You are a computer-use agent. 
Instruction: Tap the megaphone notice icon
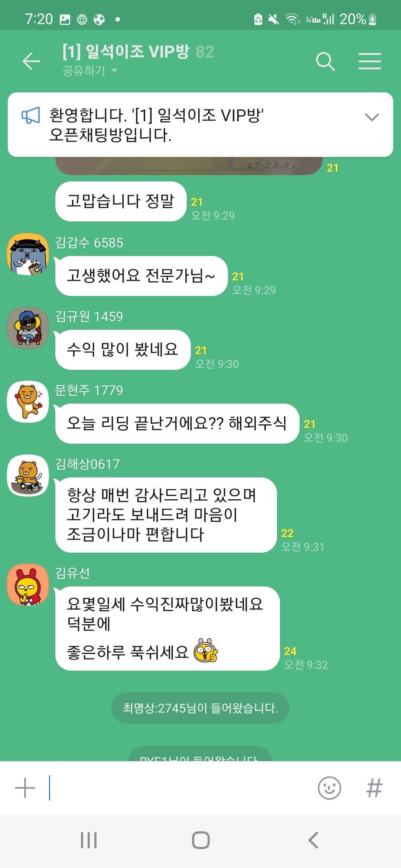click(30, 116)
